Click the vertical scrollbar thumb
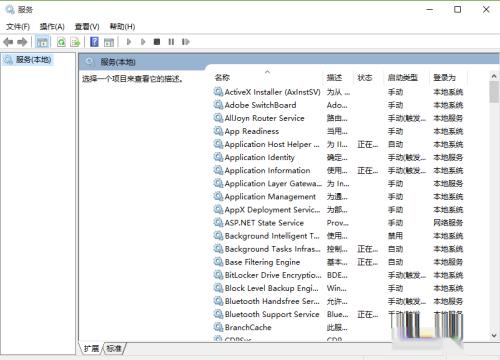 pos(494,92)
